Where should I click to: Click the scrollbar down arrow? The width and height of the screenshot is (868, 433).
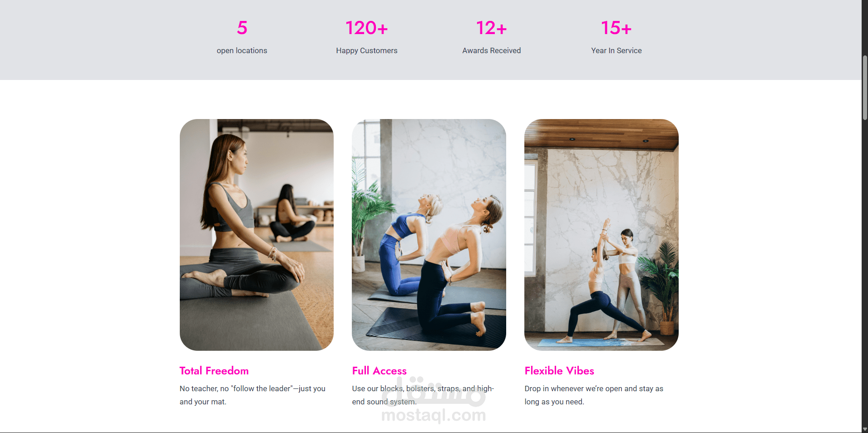[865, 429]
